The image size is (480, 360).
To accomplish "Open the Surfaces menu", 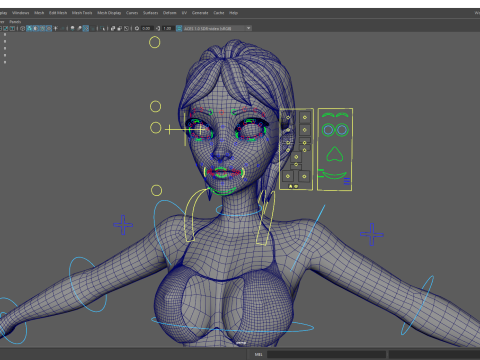I will (x=150, y=13).
